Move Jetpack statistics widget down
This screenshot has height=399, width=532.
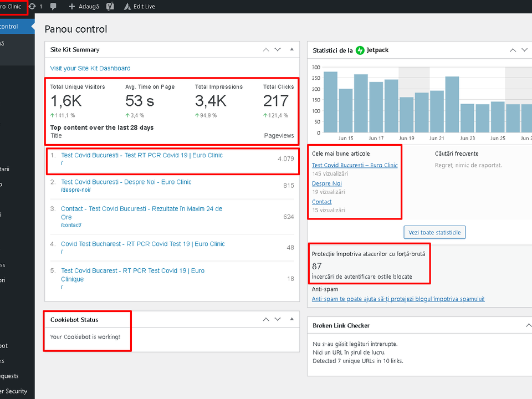click(x=525, y=50)
